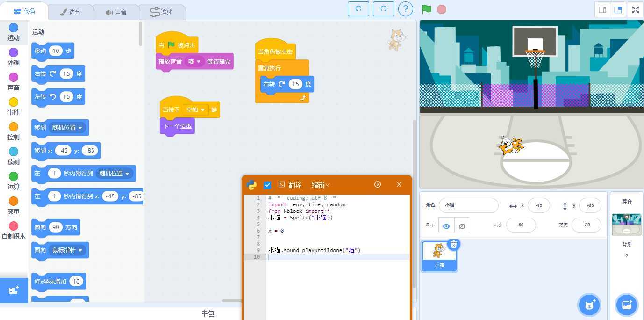Select the 小猫 sprite thumbnail

[439, 256]
